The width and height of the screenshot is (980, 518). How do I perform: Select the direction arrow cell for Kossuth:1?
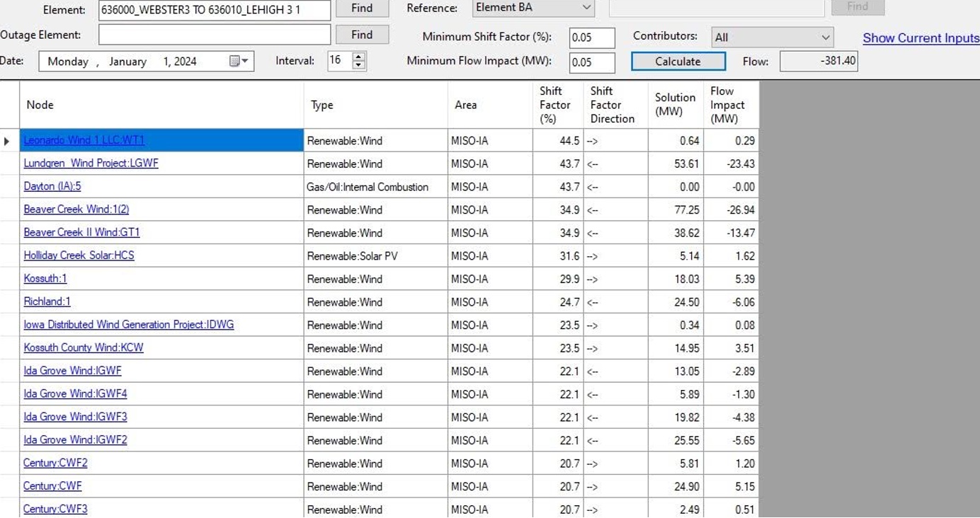615,279
